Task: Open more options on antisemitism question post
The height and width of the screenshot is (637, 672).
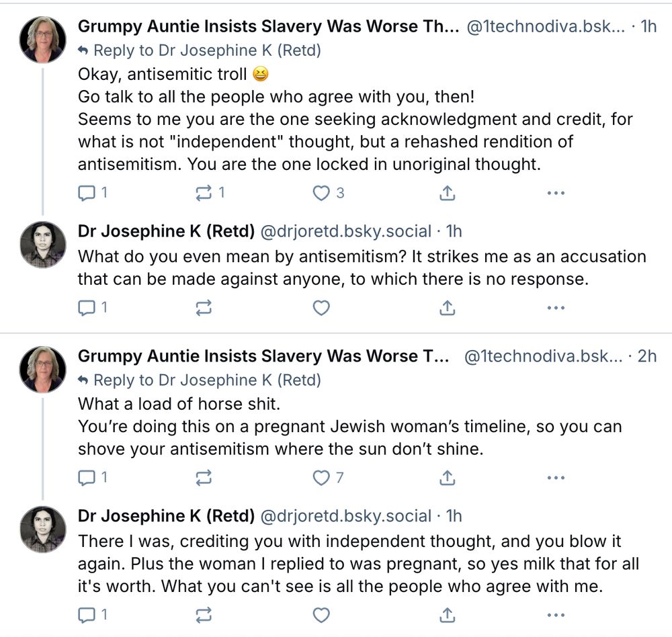Action: tap(556, 307)
